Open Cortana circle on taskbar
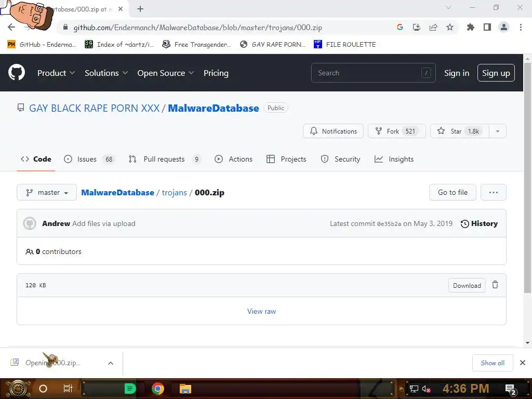Screen dimensions: 532x399 43,389
